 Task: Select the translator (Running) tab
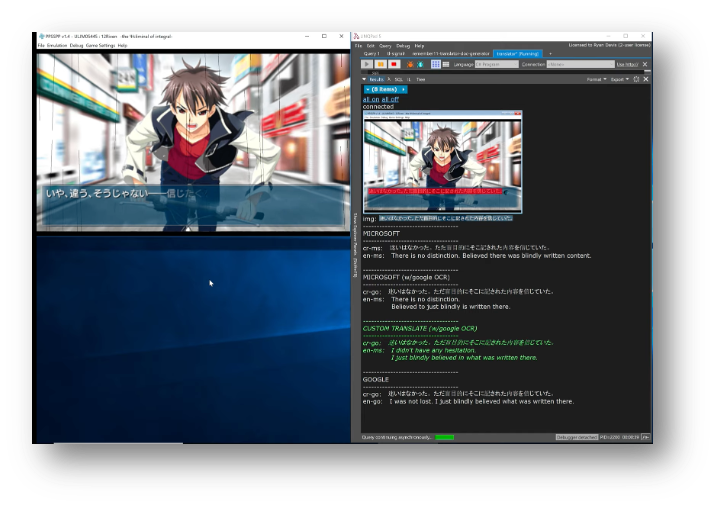point(517,54)
